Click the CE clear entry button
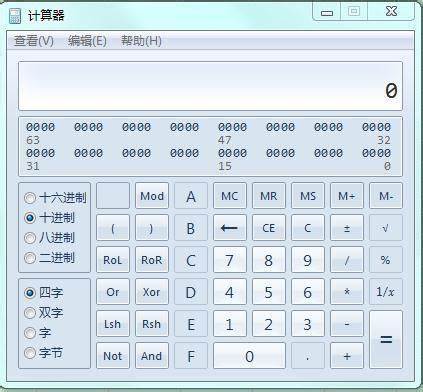The width and height of the screenshot is (423, 392). (x=269, y=228)
